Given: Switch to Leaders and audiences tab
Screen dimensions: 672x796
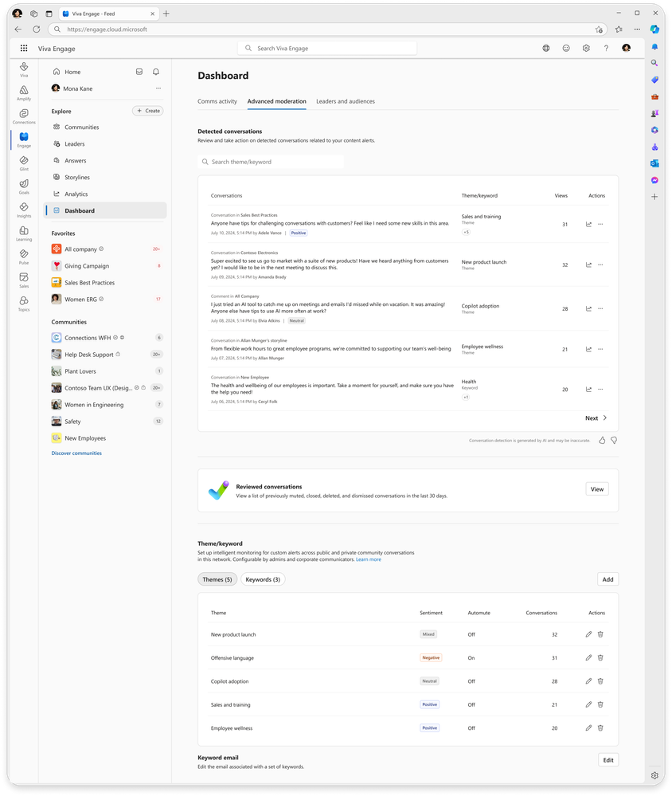Looking at the screenshot, I should coord(346,101).
